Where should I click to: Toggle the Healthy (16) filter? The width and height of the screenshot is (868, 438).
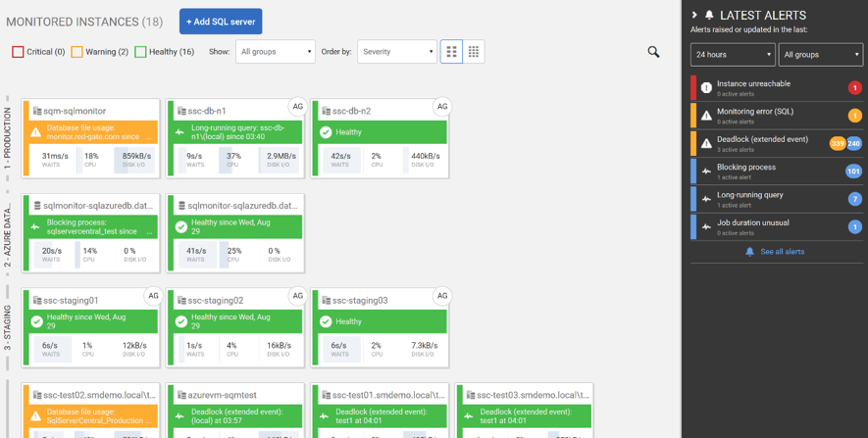(x=165, y=52)
